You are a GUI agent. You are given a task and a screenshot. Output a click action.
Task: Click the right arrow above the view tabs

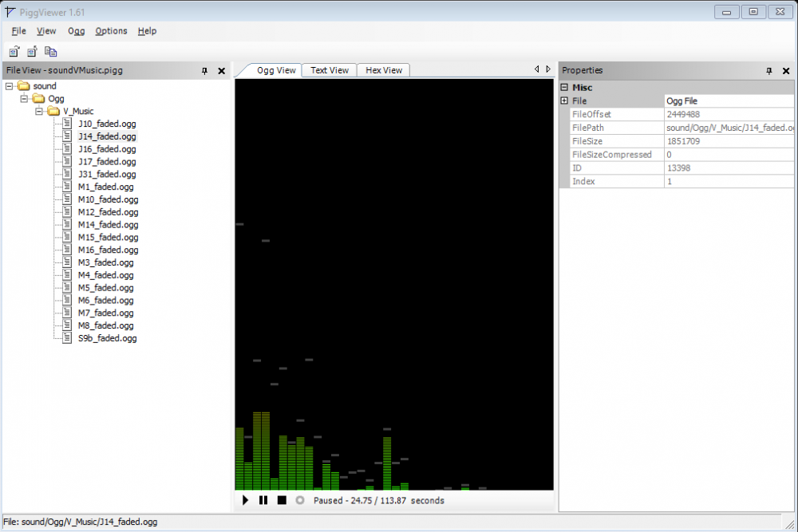pos(547,69)
